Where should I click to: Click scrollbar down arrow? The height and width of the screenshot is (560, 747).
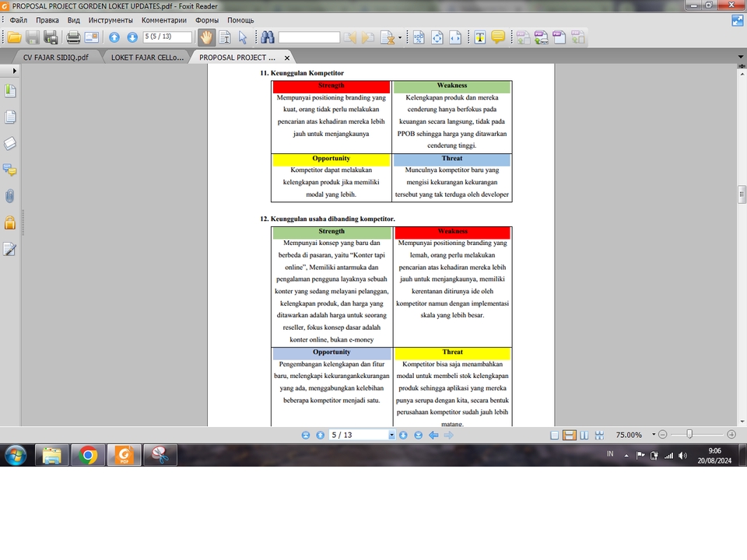[742, 422]
